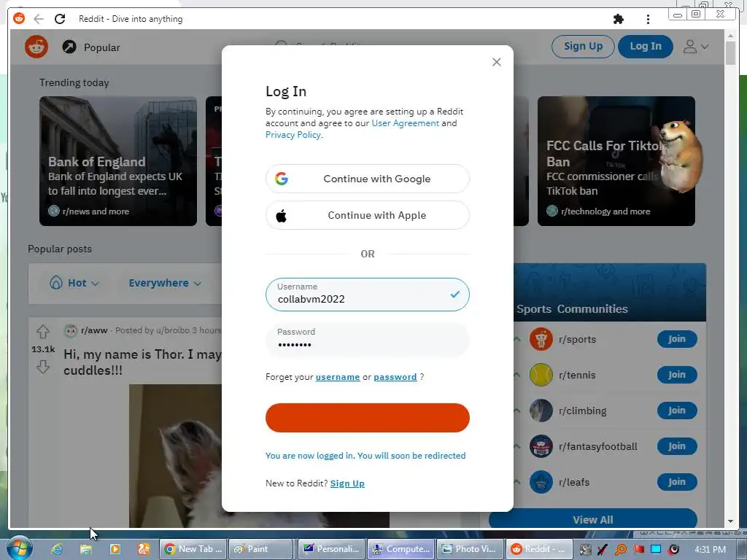Image resolution: width=747 pixels, height=560 pixels.
Task: Click the page vertical scrollbar thumb
Action: (731, 52)
